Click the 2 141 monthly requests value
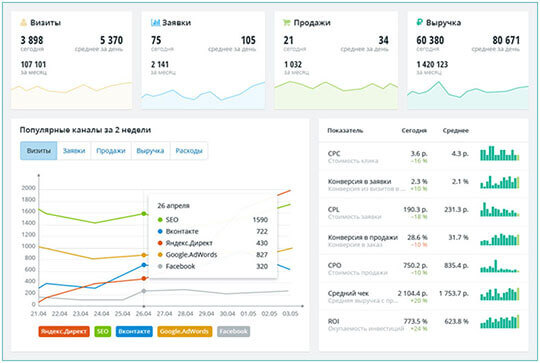The width and height of the screenshot is (540, 363). (160, 64)
